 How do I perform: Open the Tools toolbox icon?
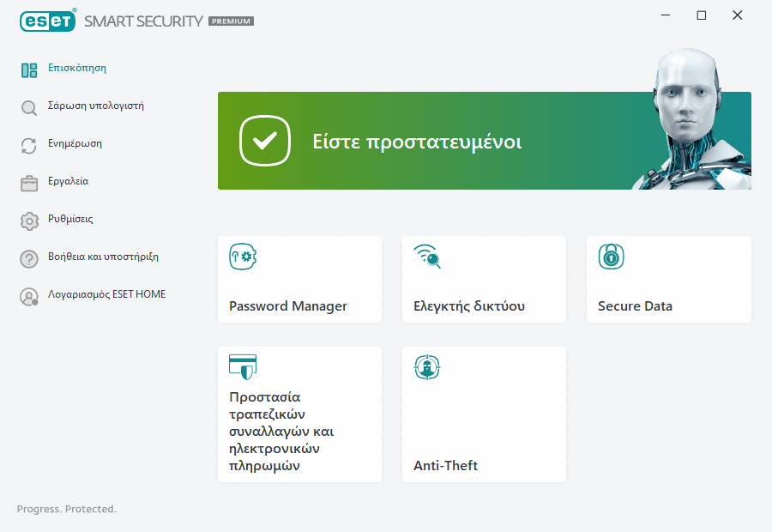click(x=28, y=182)
